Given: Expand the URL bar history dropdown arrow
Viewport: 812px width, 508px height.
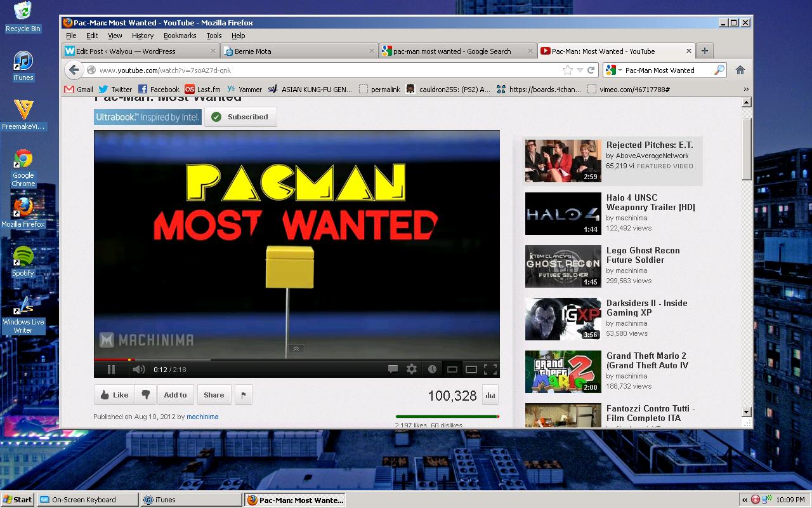Looking at the screenshot, I should [x=580, y=70].
